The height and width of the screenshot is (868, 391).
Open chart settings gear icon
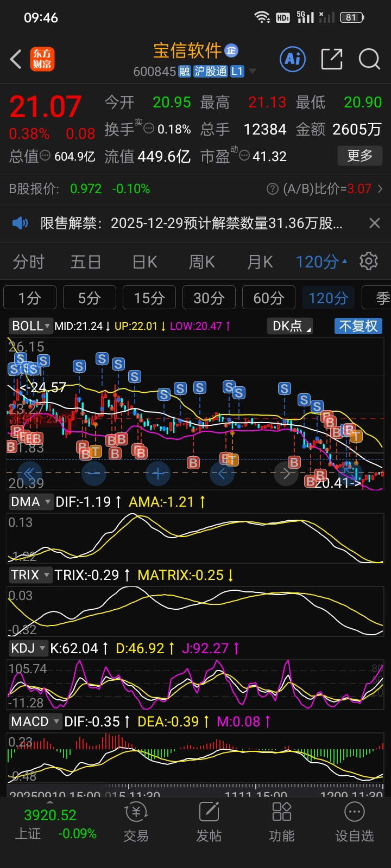point(369,261)
